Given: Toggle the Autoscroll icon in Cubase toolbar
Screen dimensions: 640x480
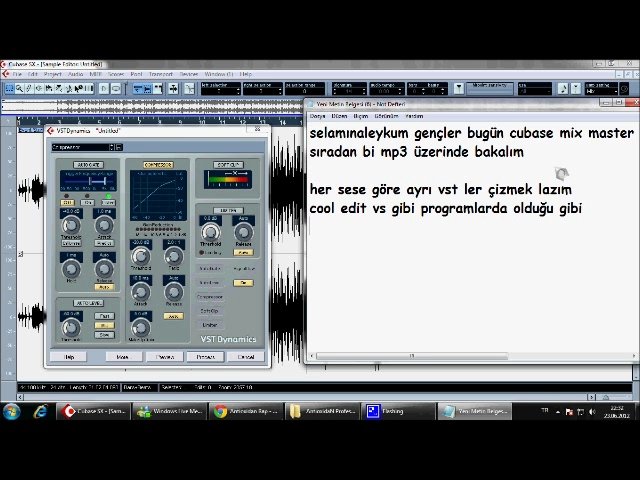Looking at the screenshot, I should click(173, 88).
